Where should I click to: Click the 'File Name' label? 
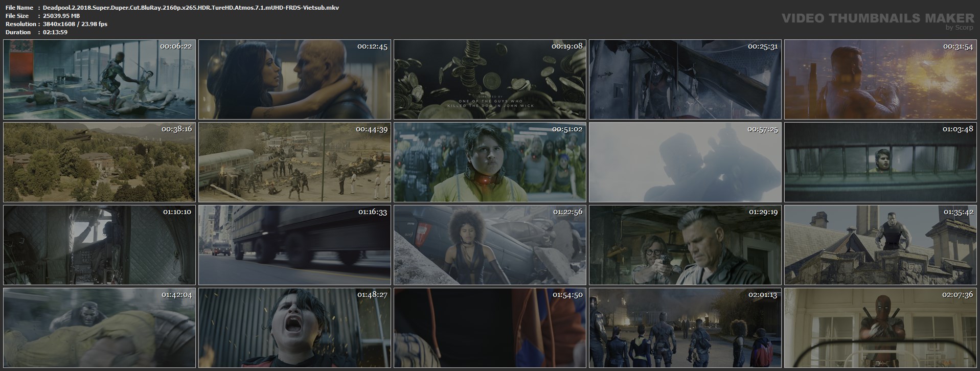[19, 8]
